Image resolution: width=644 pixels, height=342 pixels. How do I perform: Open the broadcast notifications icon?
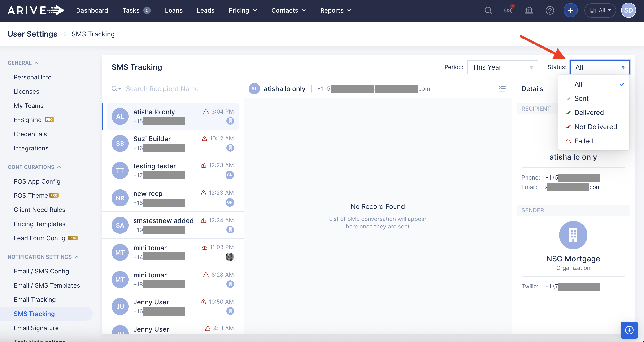[x=508, y=10]
